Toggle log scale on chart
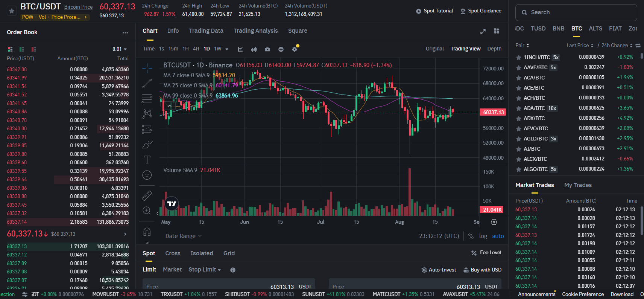 pyautogui.click(x=483, y=236)
